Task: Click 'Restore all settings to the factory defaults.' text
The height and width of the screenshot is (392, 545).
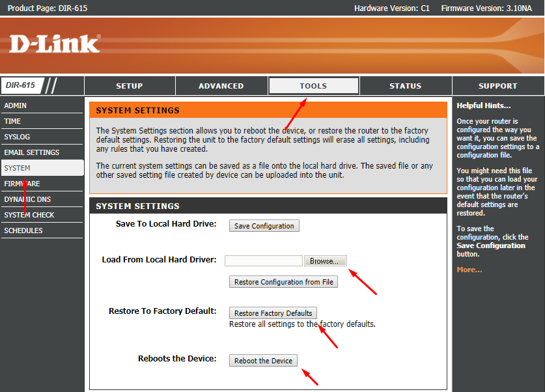Action: pos(302,324)
